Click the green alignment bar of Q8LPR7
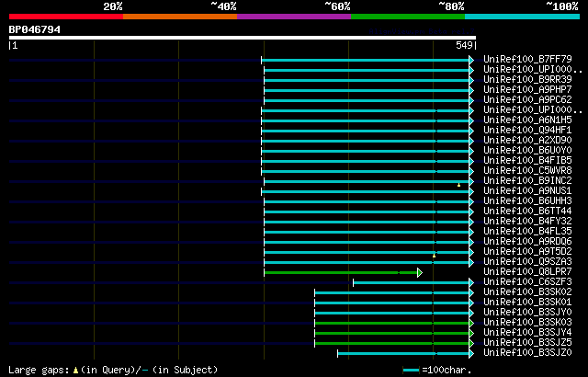 click(x=341, y=272)
